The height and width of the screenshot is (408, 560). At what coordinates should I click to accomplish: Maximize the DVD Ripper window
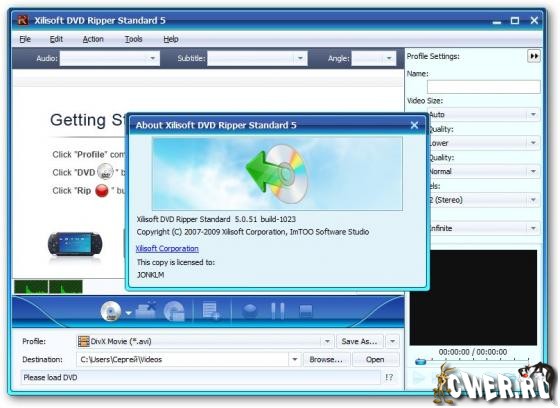515,21
